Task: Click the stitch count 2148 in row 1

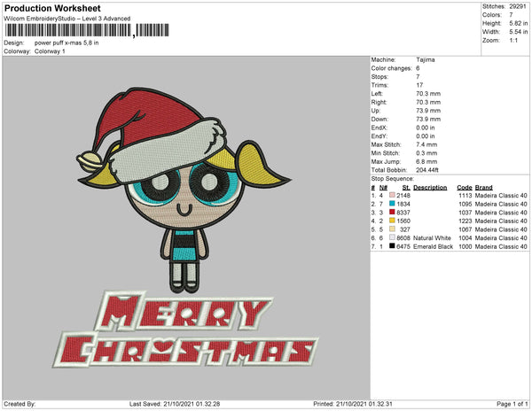Action: (403, 196)
